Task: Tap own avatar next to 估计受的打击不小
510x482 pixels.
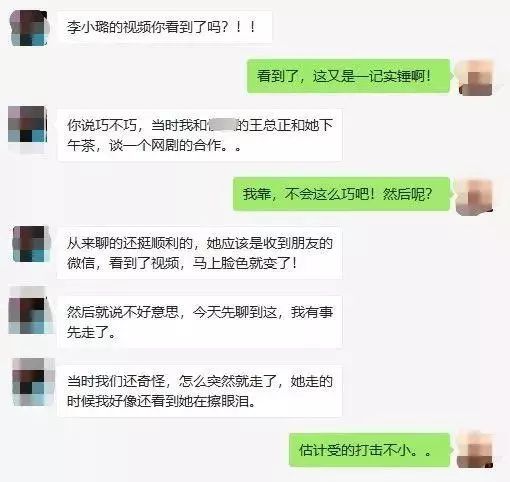Action: [x=475, y=451]
